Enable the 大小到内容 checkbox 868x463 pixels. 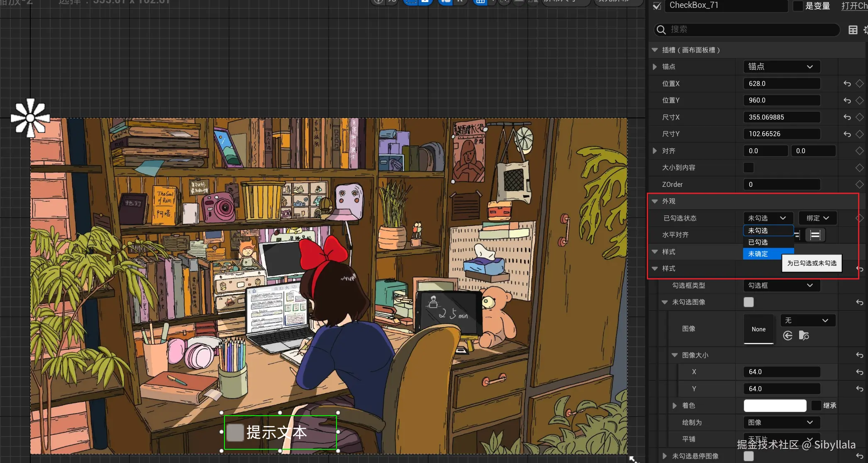tap(749, 168)
